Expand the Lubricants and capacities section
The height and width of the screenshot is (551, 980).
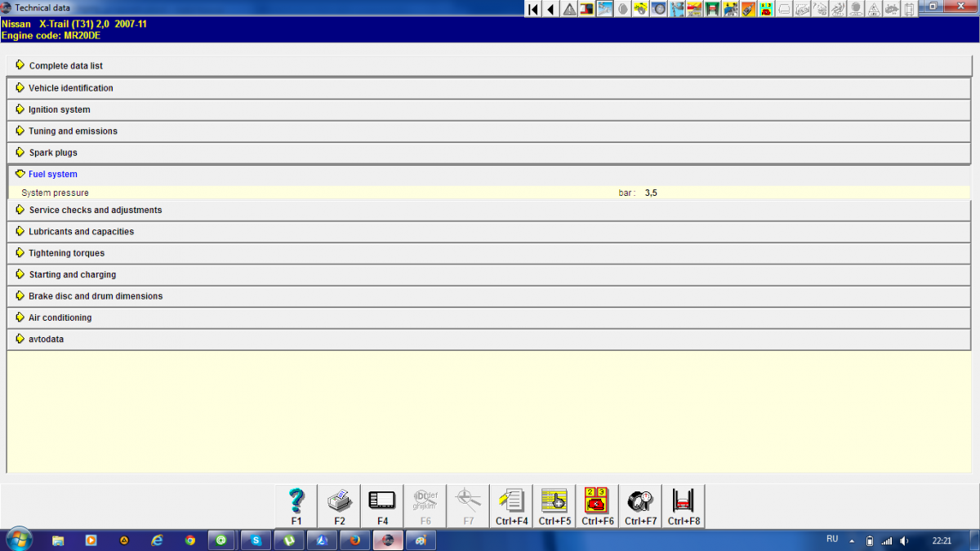click(489, 231)
